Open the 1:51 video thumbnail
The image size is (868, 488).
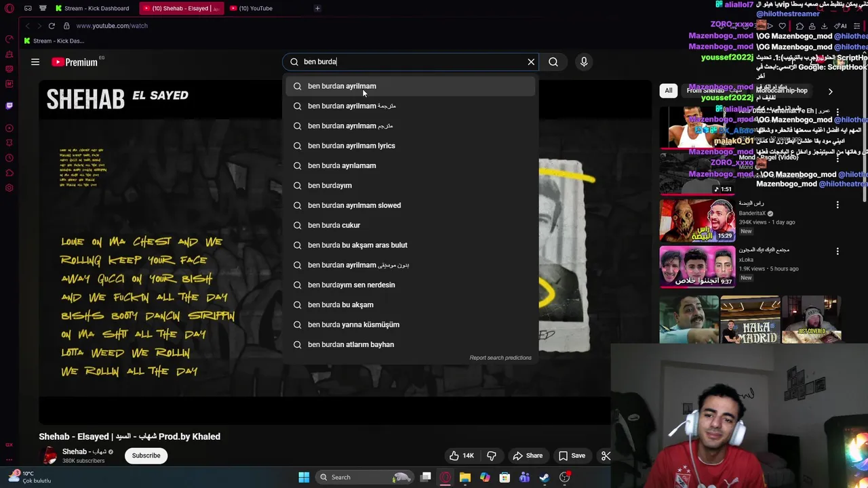697,173
